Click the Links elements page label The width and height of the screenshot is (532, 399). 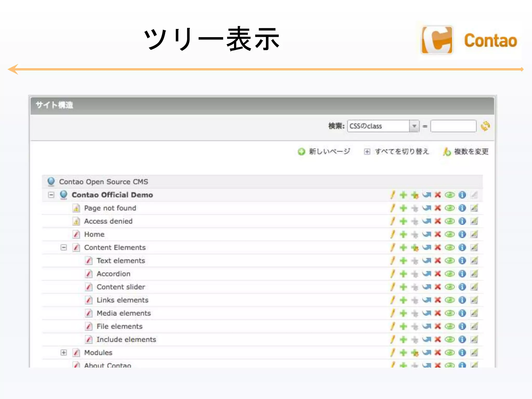(x=122, y=300)
